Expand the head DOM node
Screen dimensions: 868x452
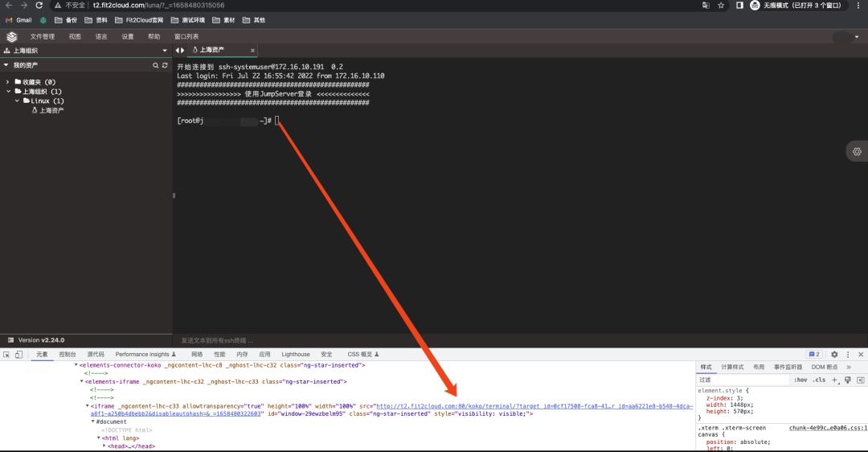tap(104, 446)
